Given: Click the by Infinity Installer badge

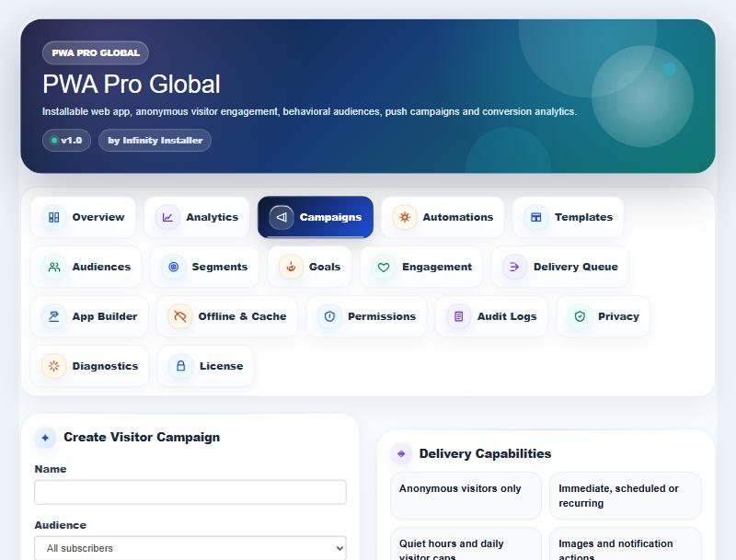Looking at the screenshot, I should click(155, 141).
